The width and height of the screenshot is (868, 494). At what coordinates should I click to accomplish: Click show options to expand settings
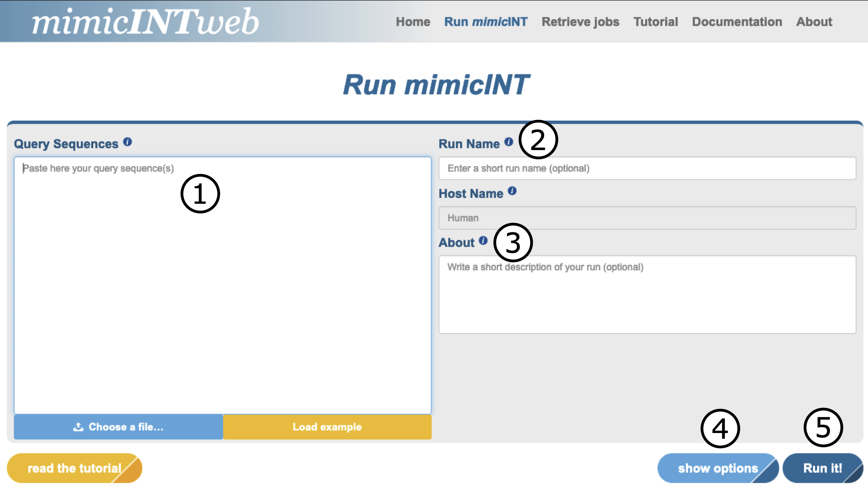point(715,467)
